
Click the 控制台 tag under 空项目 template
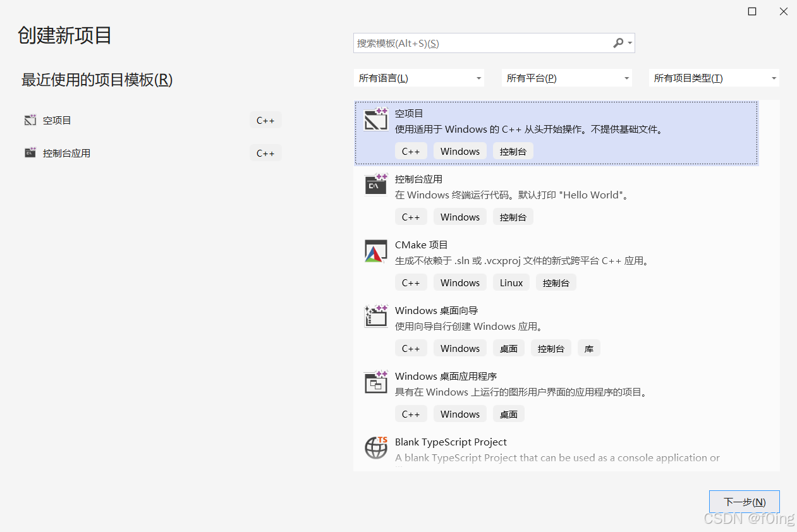(513, 151)
